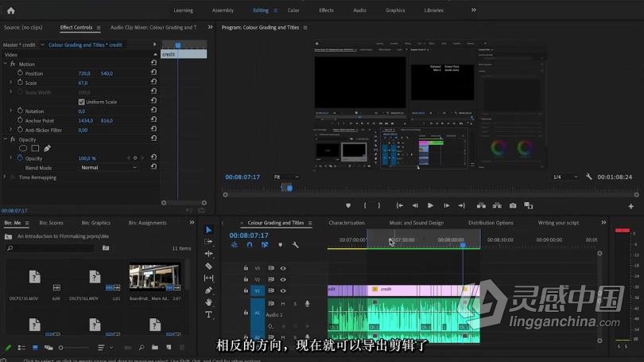Image resolution: width=644 pixels, height=362 pixels.
Task: Open comparison view button
Action: click(x=528, y=205)
